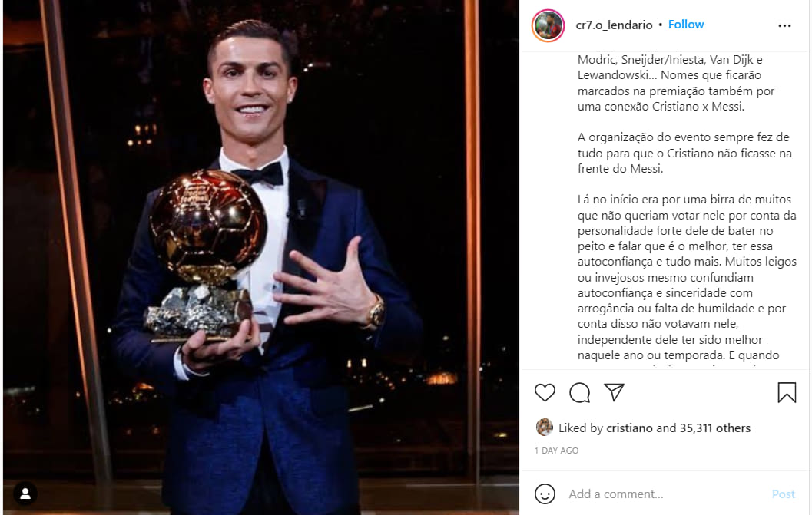Like the post with the heart icon

coord(545,392)
